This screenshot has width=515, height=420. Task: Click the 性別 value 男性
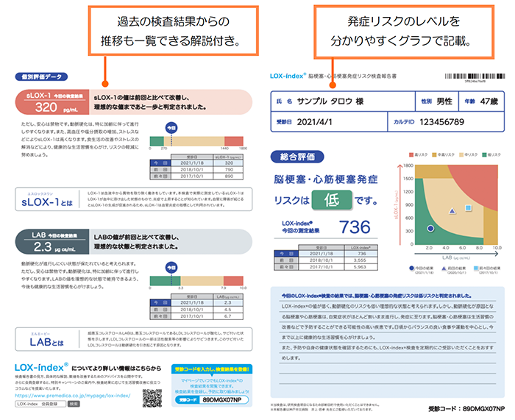click(x=444, y=102)
